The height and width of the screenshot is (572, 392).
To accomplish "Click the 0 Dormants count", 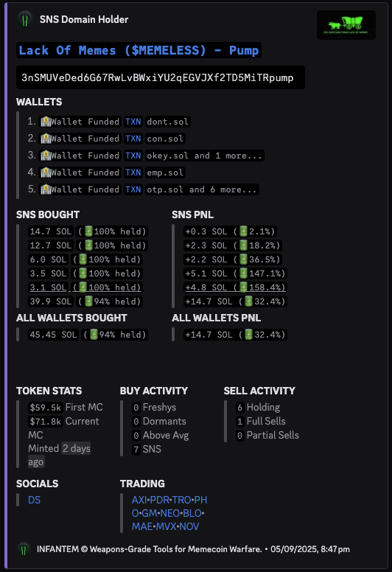I will click(136, 422).
